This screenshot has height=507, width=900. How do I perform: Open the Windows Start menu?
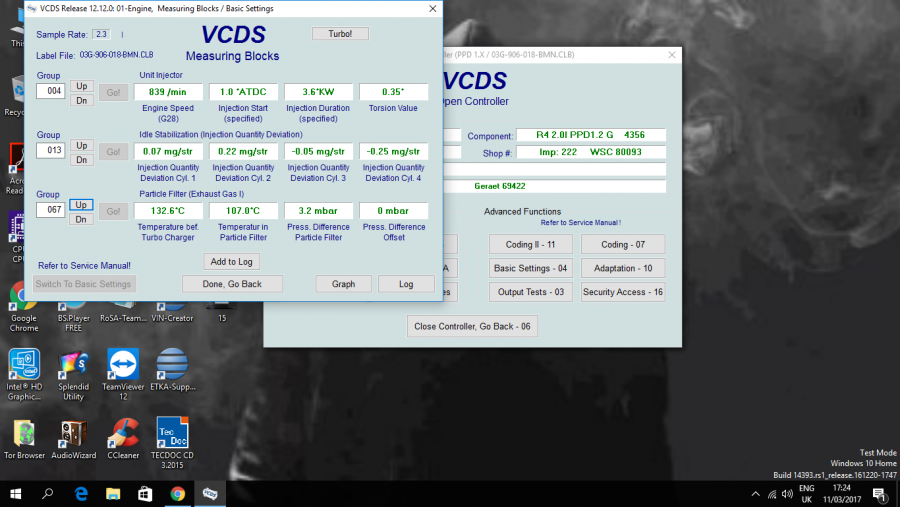click(15, 493)
